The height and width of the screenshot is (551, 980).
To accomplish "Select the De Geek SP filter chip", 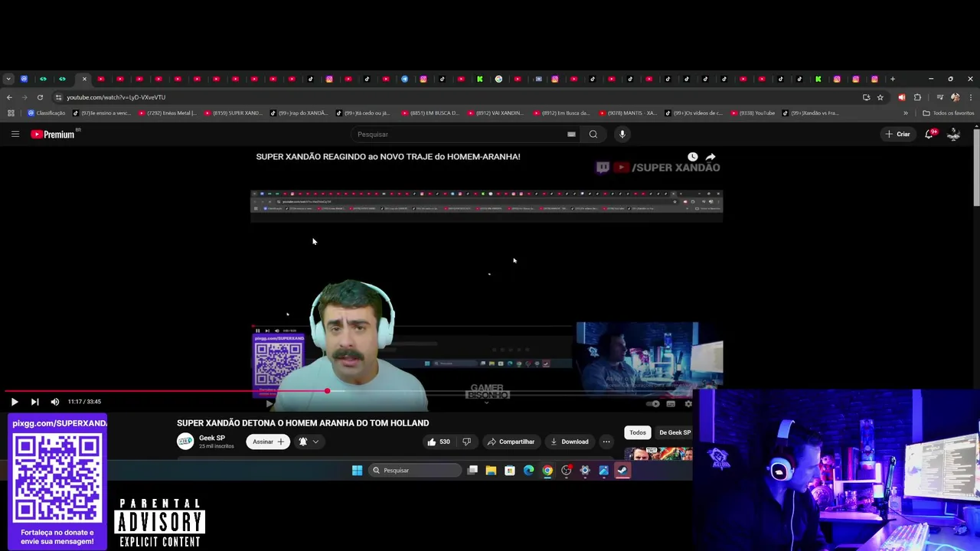I will coord(675,432).
